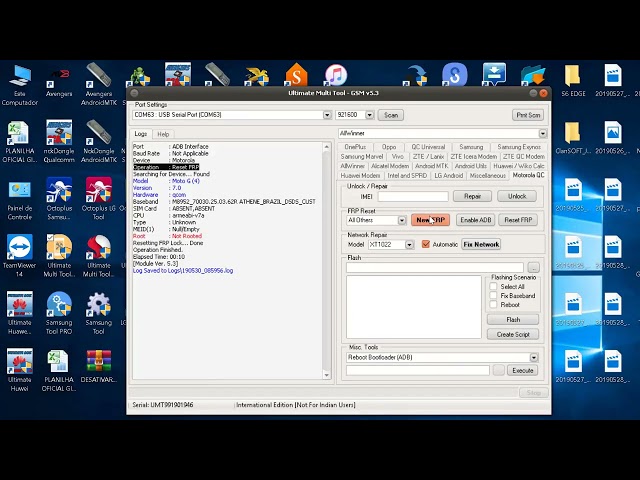Click the Log Saved to Logs file link

pyautogui.click(x=183, y=271)
